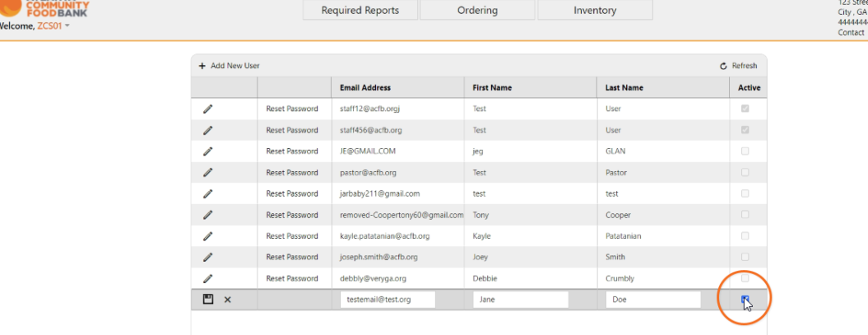
Task: Click the email field containing testemail@test.org
Action: tap(388, 300)
